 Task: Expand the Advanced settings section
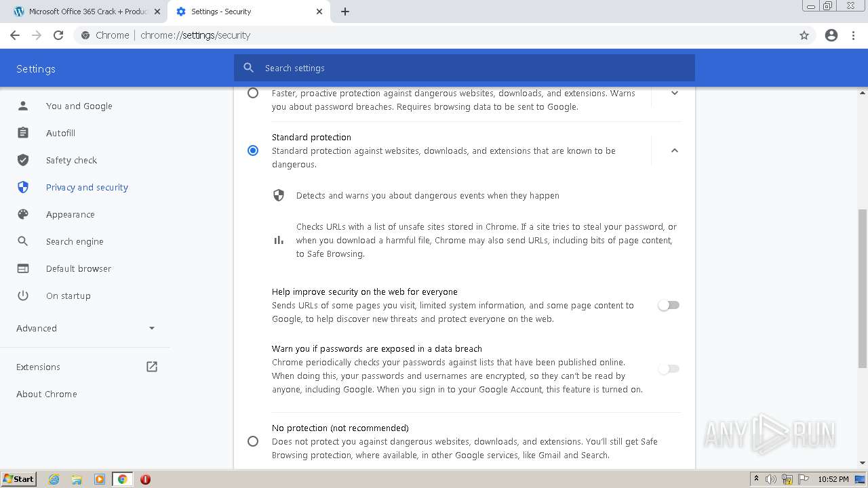pos(85,328)
